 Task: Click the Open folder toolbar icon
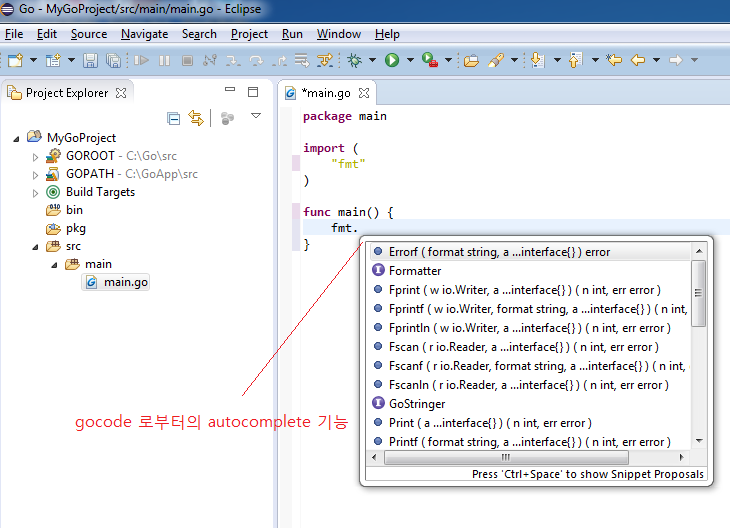click(x=471, y=61)
